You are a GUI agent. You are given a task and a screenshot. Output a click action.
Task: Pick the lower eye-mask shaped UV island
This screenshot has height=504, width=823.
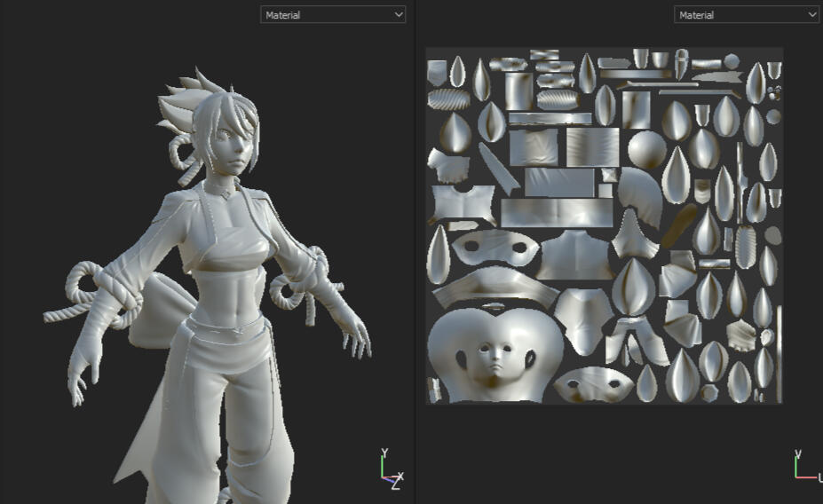click(x=594, y=383)
